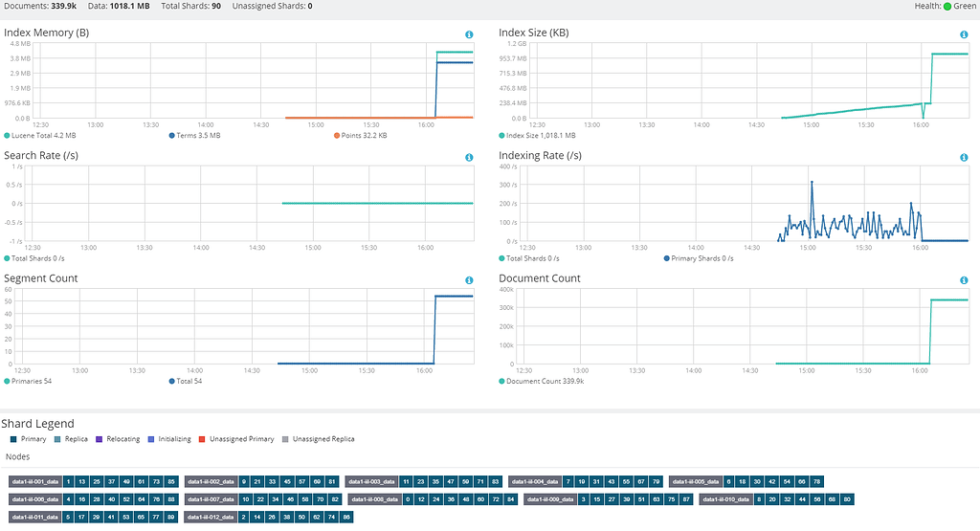
Task: Toggle the Terms 3.5 MB legend series
Action: (x=194, y=136)
